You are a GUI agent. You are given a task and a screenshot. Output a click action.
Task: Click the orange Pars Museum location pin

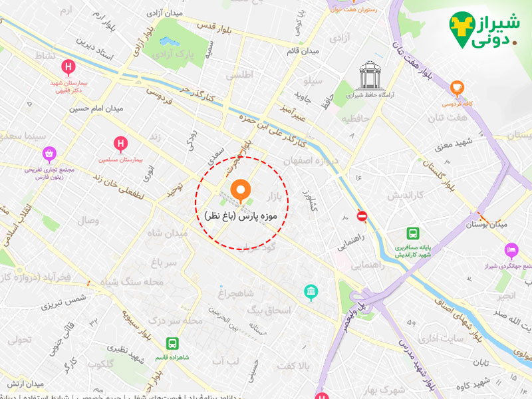point(241,192)
